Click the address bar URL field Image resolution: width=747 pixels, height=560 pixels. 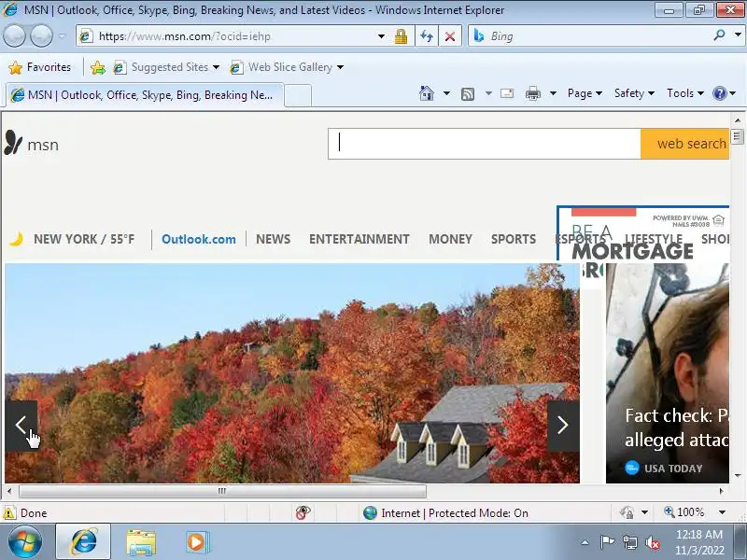click(229, 36)
